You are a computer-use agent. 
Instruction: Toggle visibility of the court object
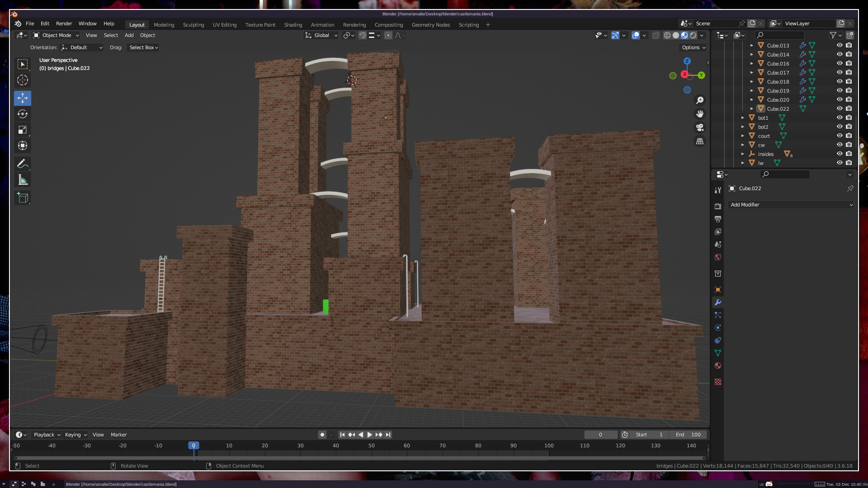tap(840, 136)
